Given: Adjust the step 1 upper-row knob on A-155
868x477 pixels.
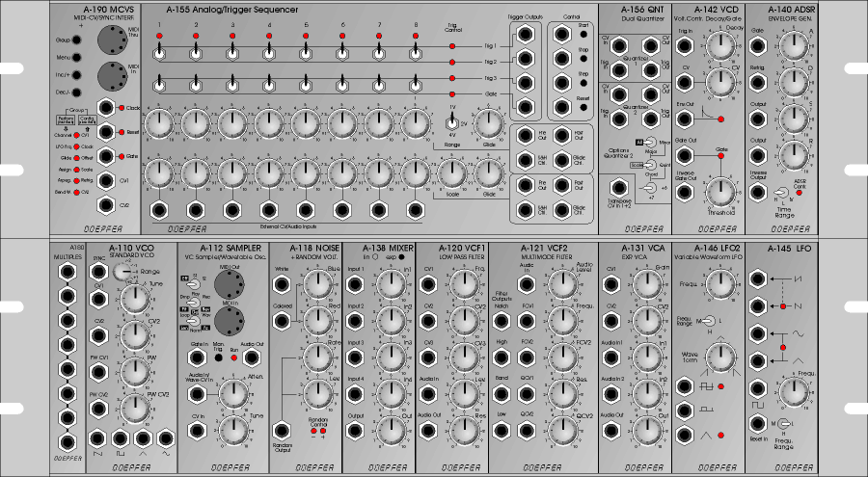Looking at the screenshot, I should click(159, 123).
